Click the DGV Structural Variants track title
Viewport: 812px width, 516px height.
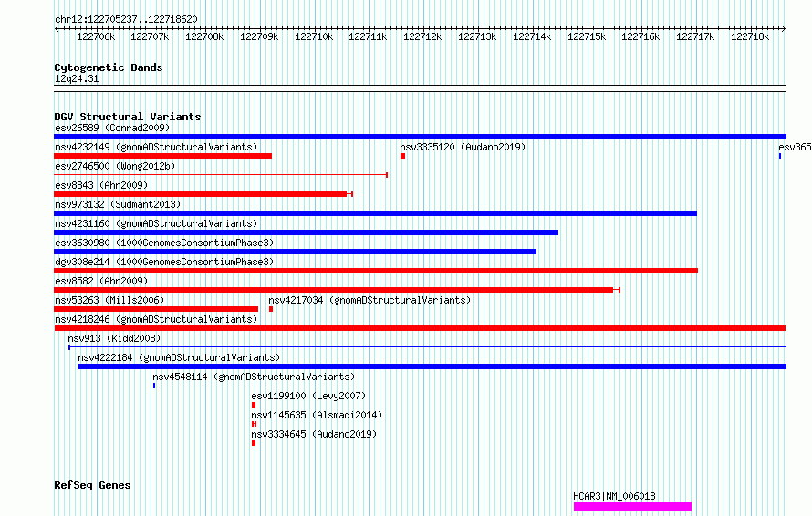(128, 117)
